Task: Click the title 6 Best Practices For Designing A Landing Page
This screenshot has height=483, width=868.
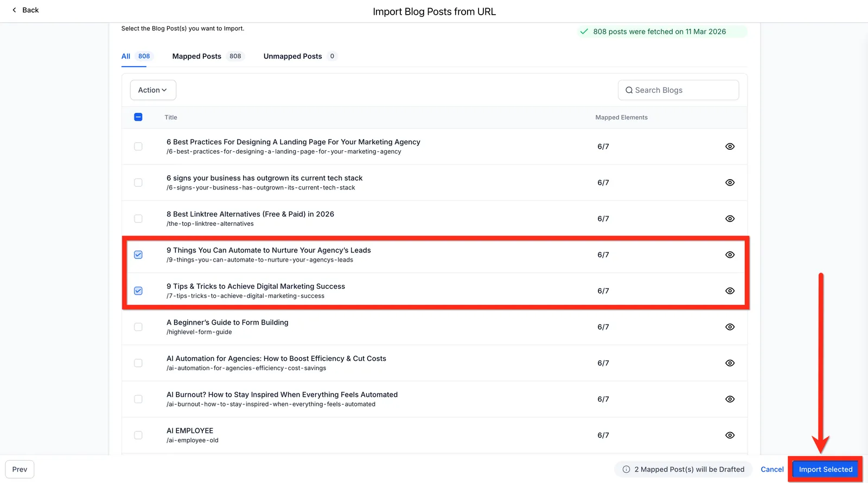Action: pyautogui.click(x=293, y=142)
